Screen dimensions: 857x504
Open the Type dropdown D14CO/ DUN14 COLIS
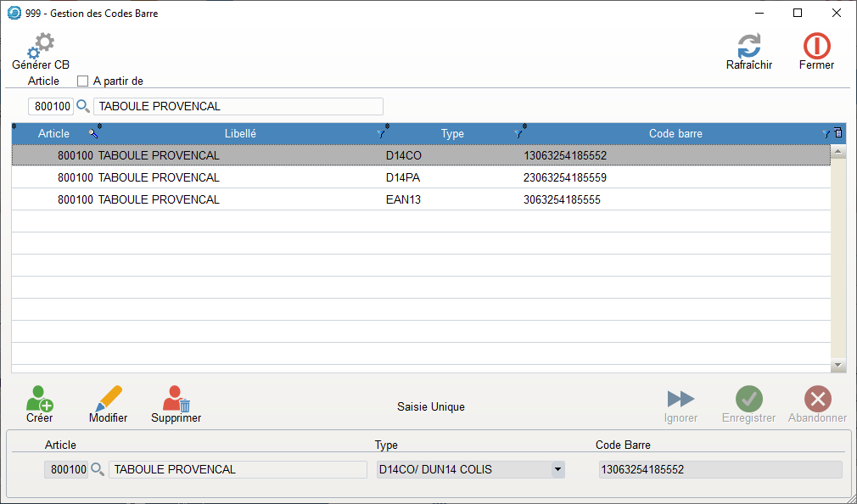(x=557, y=469)
